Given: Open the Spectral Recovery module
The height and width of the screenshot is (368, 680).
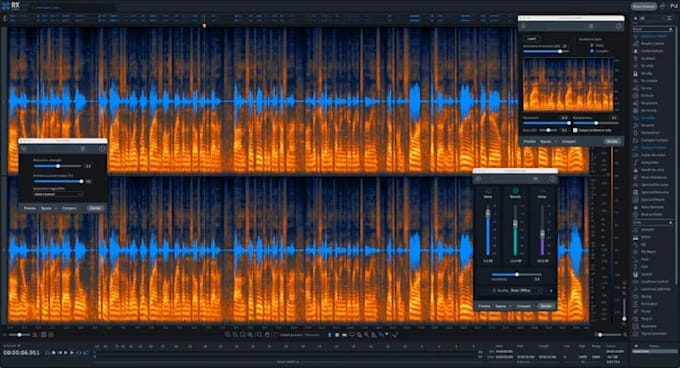Looking at the screenshot, I should tap(653, 192).
